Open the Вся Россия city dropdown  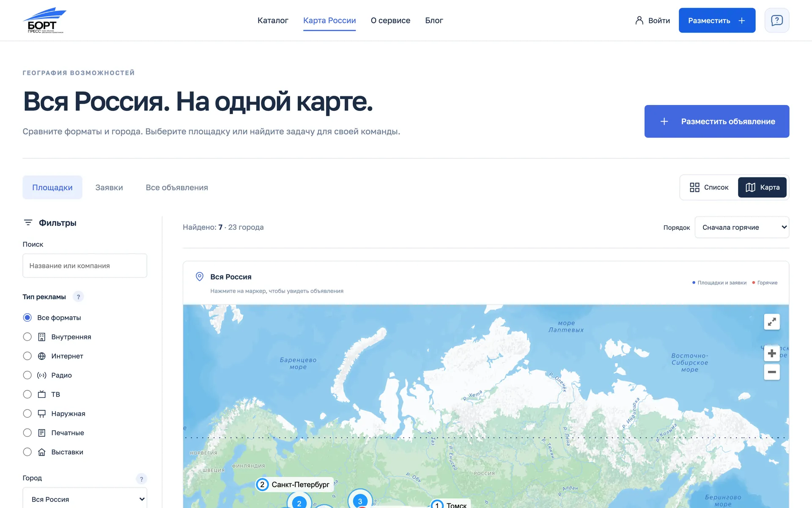pyautogui.click(x=85, y=499)
